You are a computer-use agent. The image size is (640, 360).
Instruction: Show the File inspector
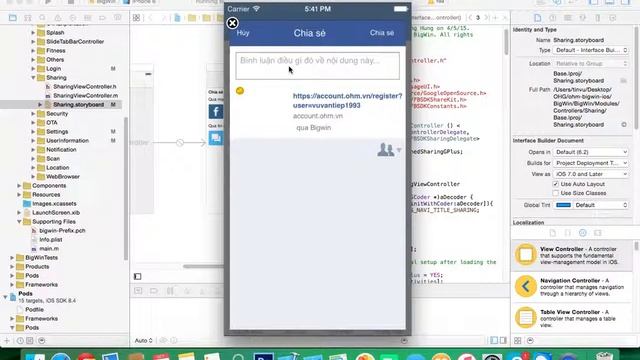pos(538,18)
